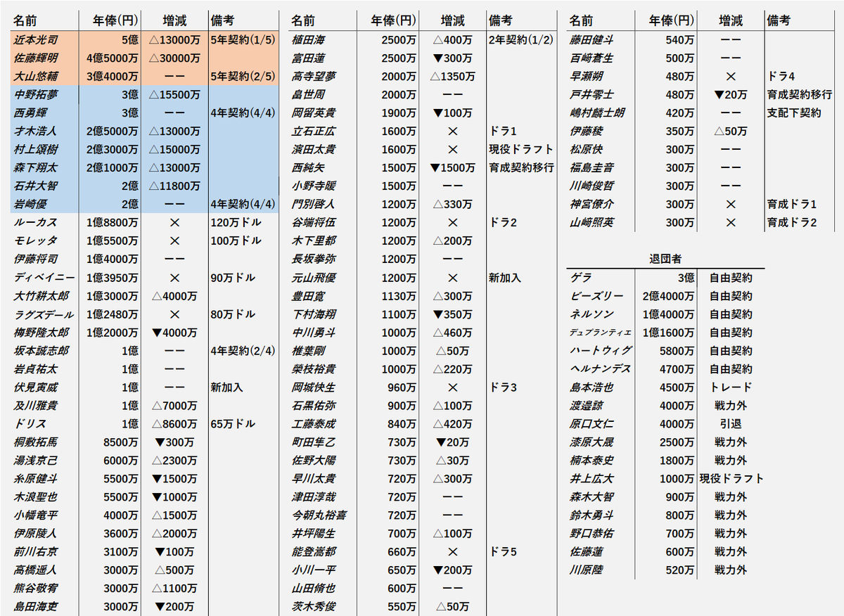This screenshot has height=616, width=844.
Task: Select the name "植田海"
Action: click(309, 40)
